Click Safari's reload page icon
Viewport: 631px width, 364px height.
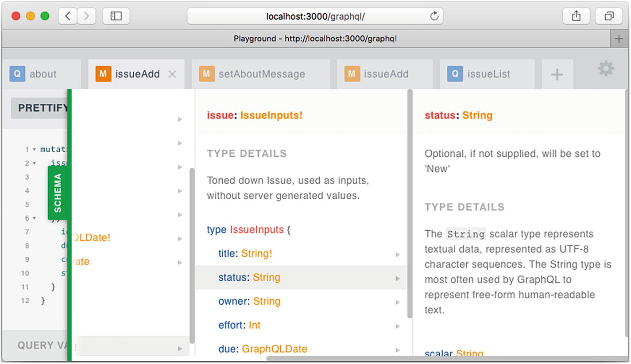coord(434,16)
